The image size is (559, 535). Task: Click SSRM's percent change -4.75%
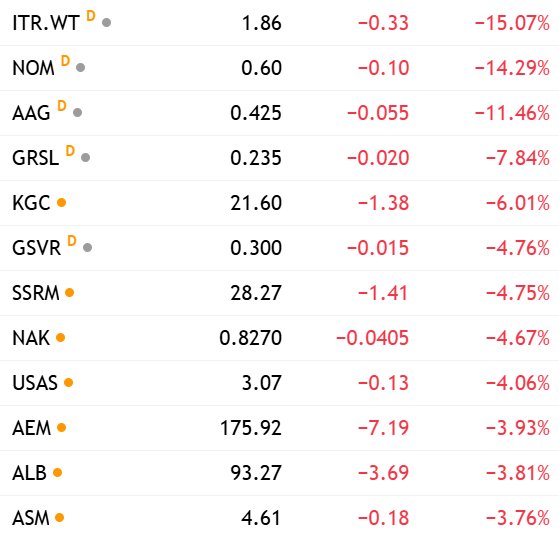518,293
